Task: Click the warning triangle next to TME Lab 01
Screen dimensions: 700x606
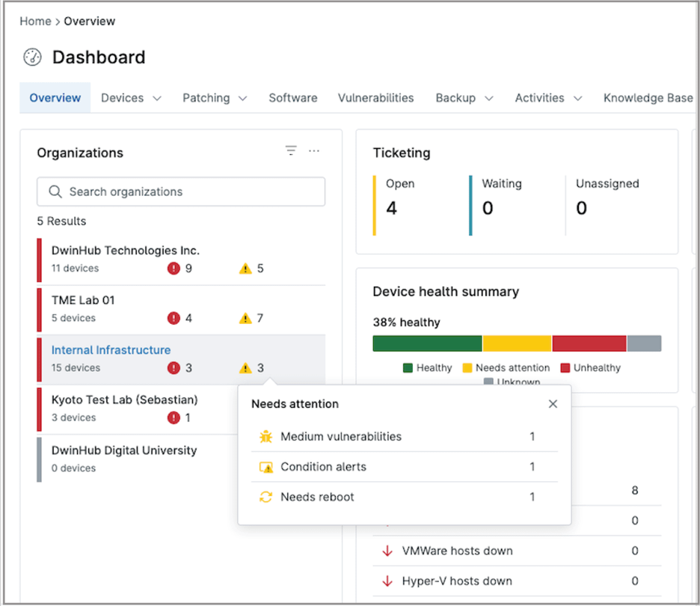Action: pyautogui.click(x=245, y=318)
